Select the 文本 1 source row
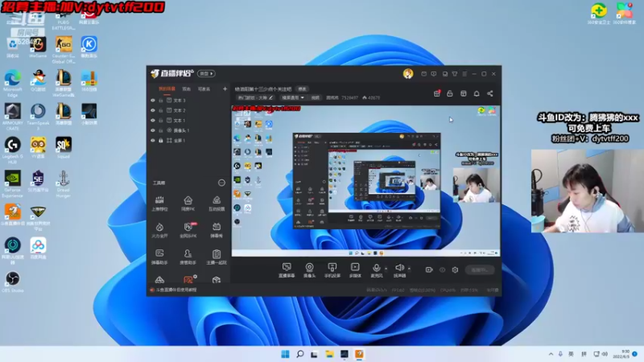Screen dimensions: 644x362 tap(188, 120)
